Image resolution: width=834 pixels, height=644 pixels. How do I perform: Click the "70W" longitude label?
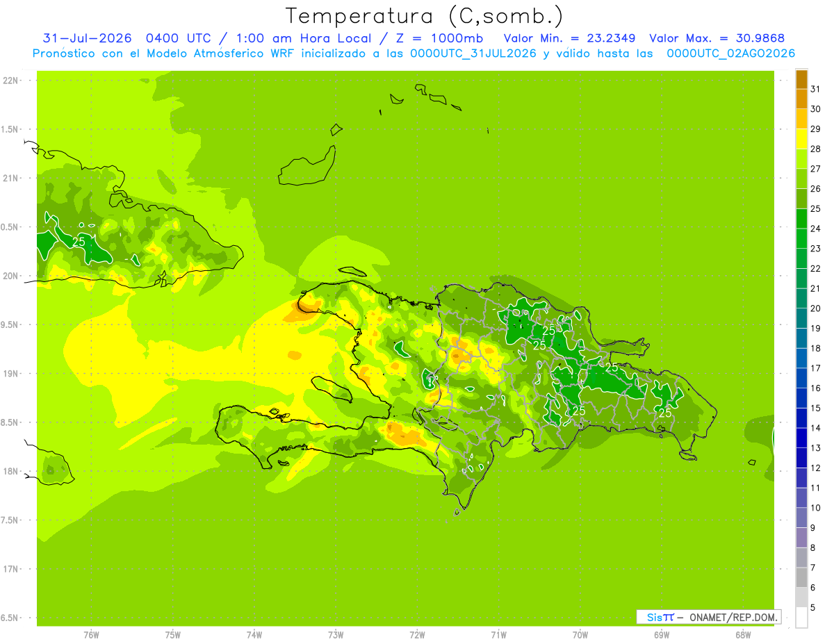click(580, 636)
